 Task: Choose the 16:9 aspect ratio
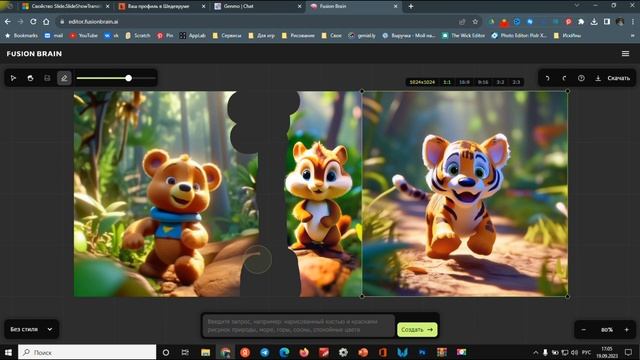[464, 82]
